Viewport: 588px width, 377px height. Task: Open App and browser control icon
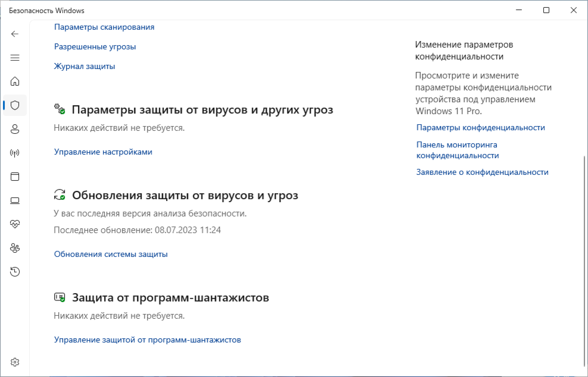15,177
